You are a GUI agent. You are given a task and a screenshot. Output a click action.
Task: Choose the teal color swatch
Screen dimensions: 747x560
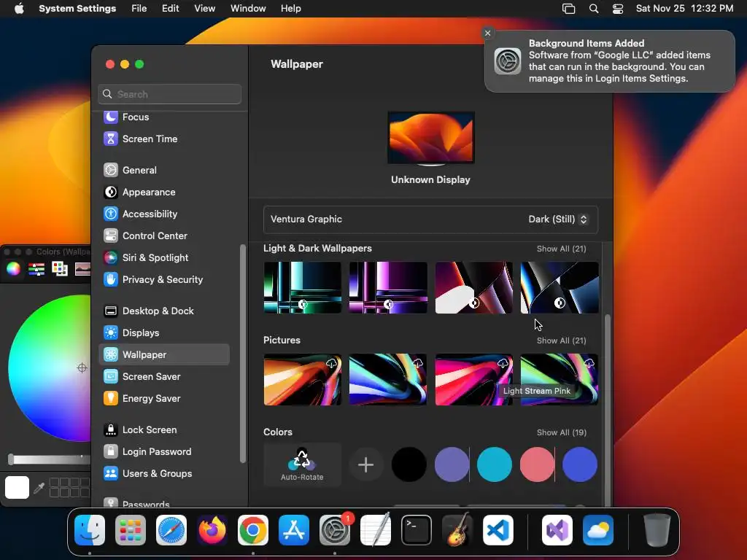[x=495, y=464]
